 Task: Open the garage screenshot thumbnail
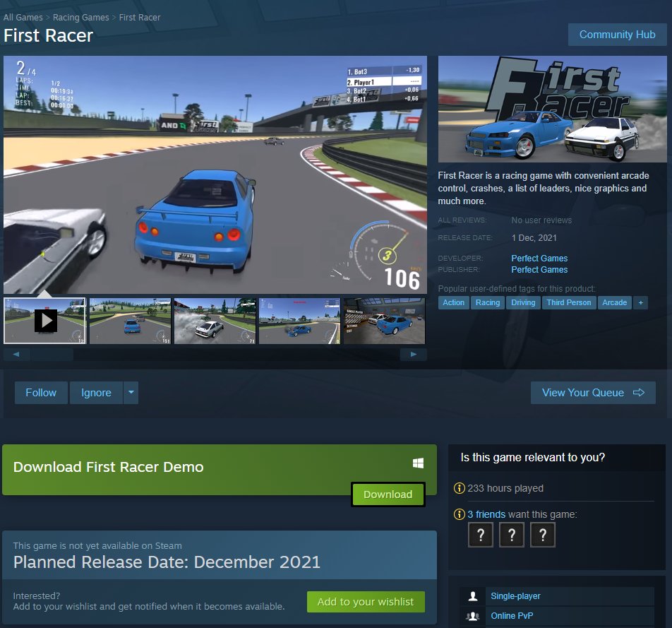385,321
